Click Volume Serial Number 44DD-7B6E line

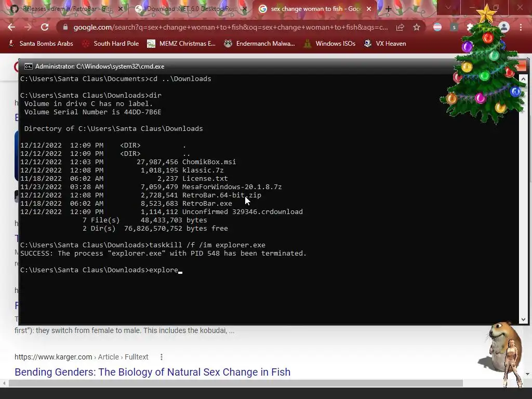[x=92, y=112]
